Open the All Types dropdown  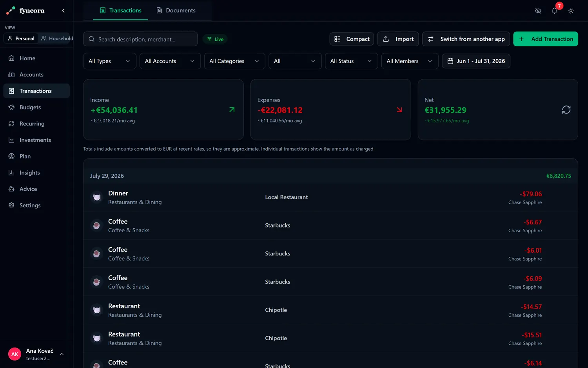110,61
